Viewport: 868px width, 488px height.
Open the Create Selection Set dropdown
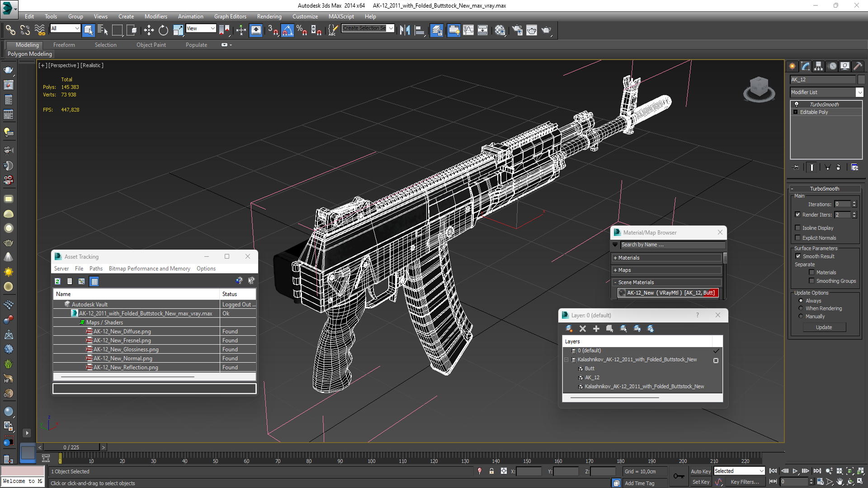(x=391, y=28)
